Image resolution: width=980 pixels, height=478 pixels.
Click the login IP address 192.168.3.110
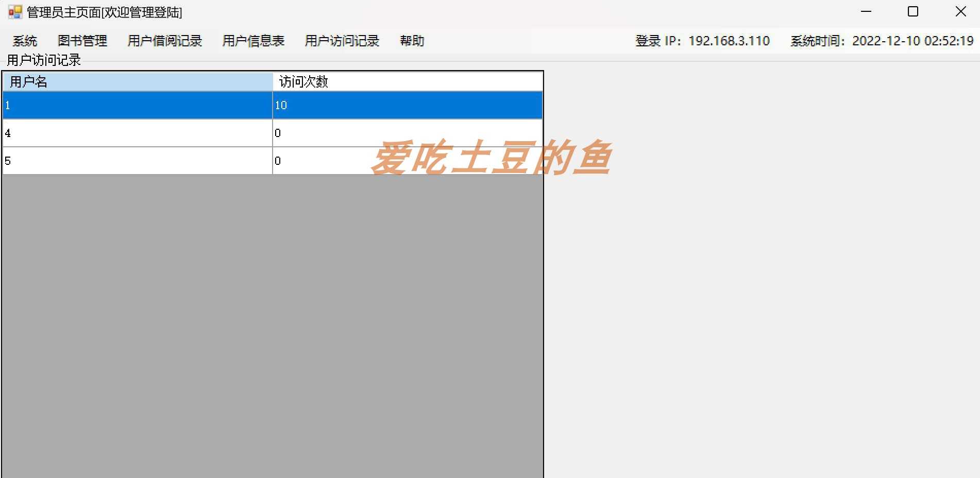[x=728, y=41]
